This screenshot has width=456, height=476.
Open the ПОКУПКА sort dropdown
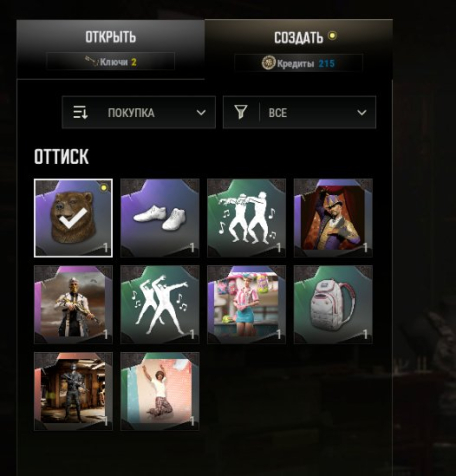[139, 113]
